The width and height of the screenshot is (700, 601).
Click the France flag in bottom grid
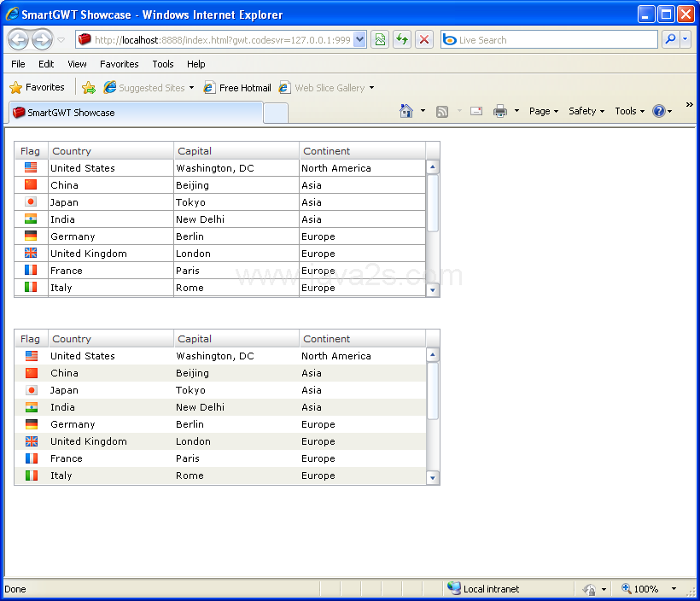pyautogui.click(x=32, y=458)
